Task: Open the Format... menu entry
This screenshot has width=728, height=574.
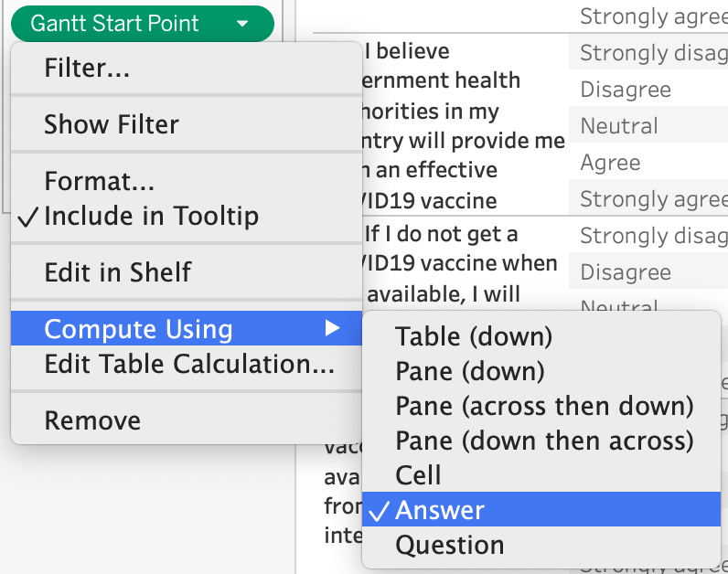Action: [99, 181]
